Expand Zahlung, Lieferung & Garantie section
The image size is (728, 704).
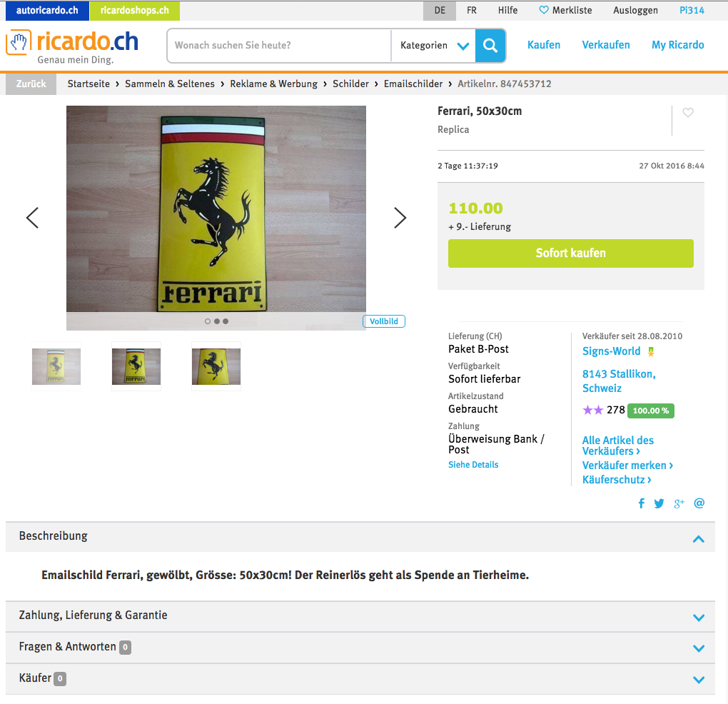[x=360, y=616]
